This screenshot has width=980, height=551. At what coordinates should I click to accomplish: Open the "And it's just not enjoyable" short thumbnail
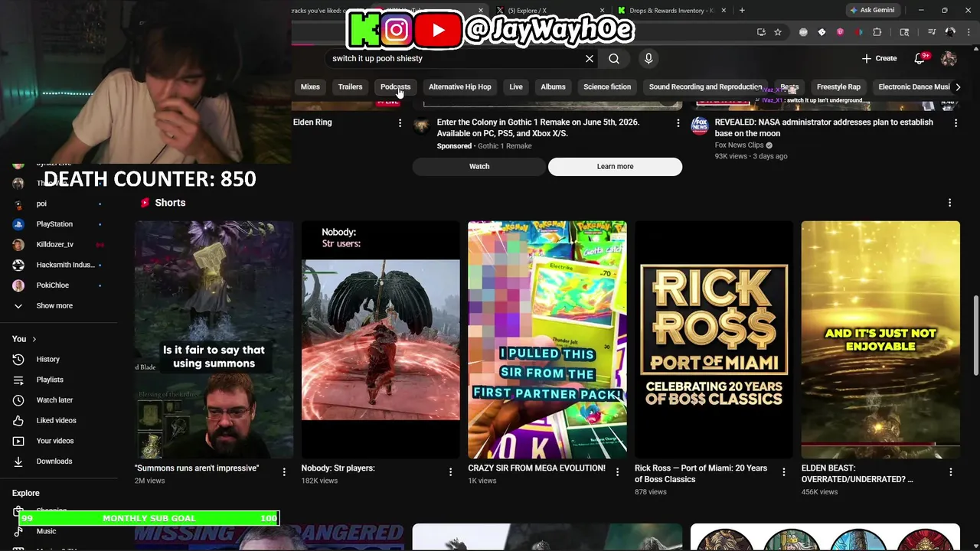click(x=880, y=340)
